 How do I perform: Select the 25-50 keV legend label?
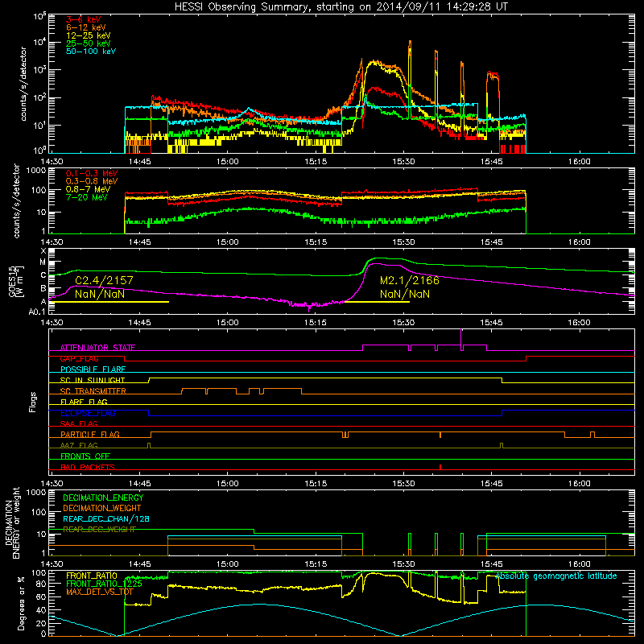coord(89,43)
